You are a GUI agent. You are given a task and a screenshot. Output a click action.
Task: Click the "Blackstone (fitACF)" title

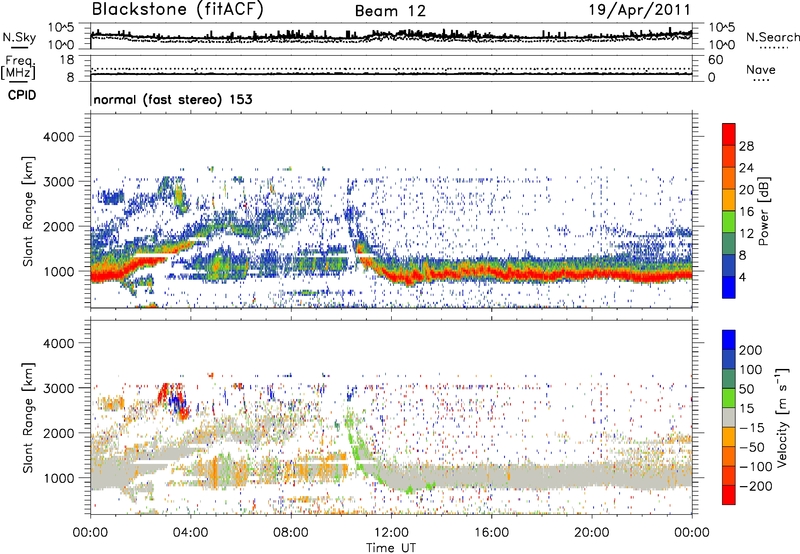[177, 10]
